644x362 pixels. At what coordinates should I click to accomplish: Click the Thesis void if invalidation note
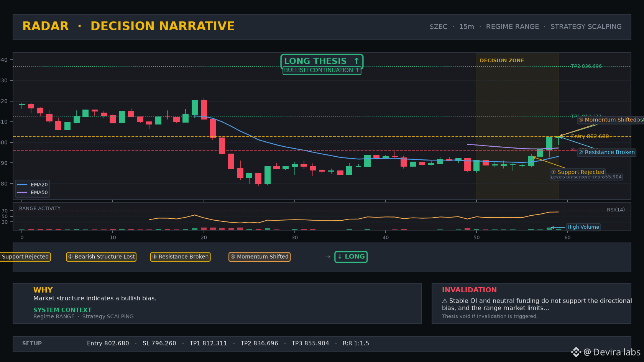point(490,316)
